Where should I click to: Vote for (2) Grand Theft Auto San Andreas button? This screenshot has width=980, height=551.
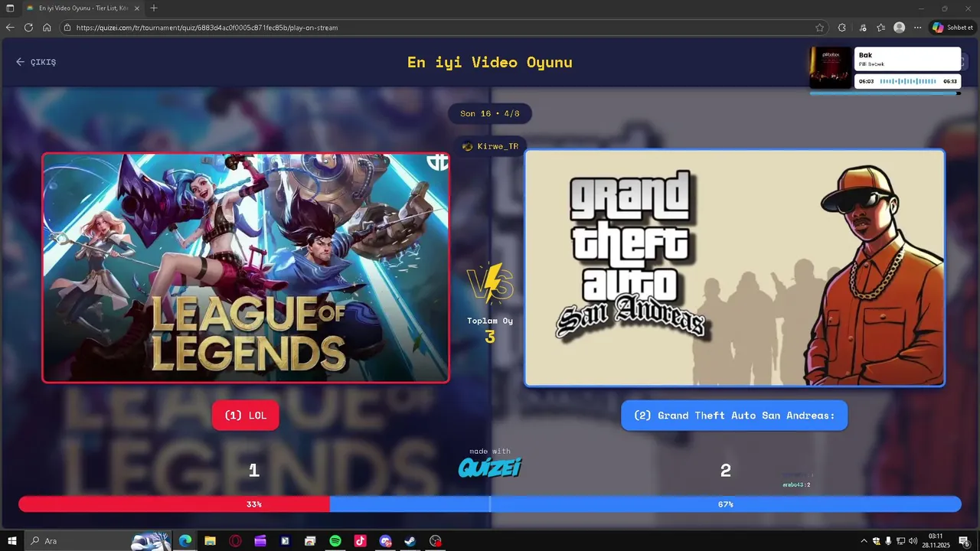click(734, 416)
